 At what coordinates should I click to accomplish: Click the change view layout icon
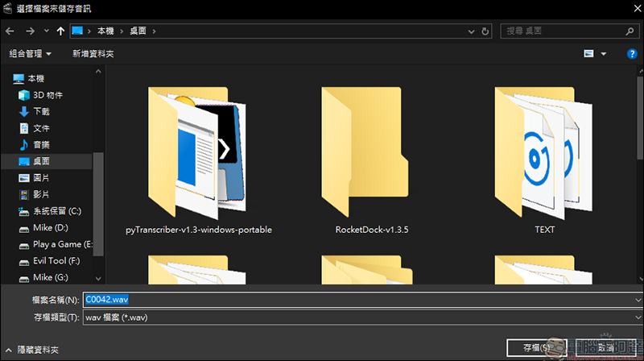(x=589, y=54)
